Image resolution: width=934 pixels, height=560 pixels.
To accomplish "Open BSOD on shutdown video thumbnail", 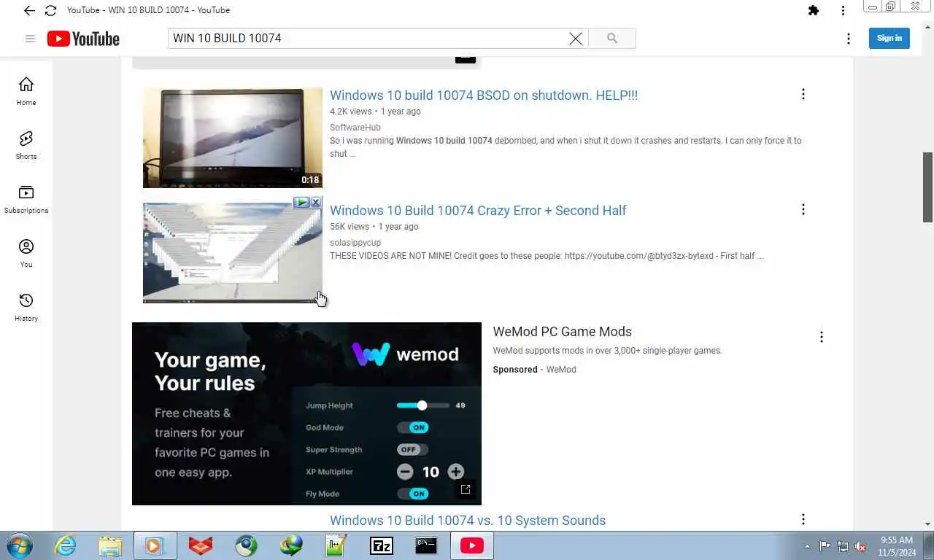I will (233, 138).
